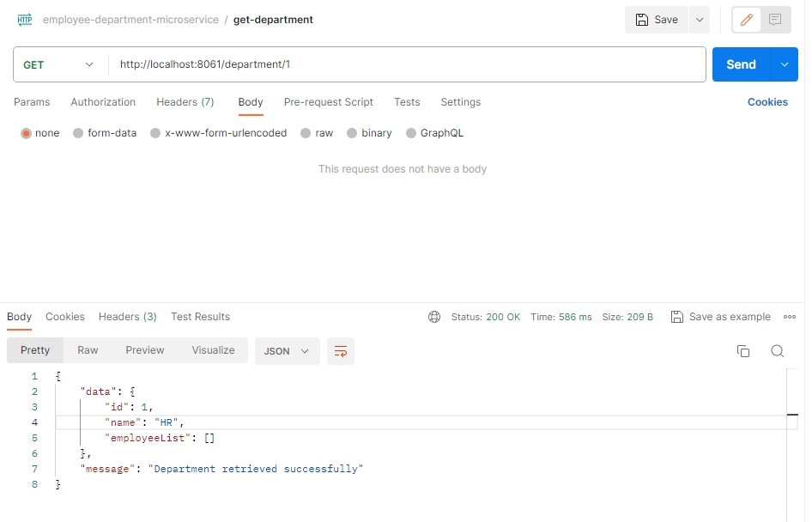Open the response more-actions ellipsis menu
The width and height of the screenshot is (812, 522).
(x=790, y=316)
